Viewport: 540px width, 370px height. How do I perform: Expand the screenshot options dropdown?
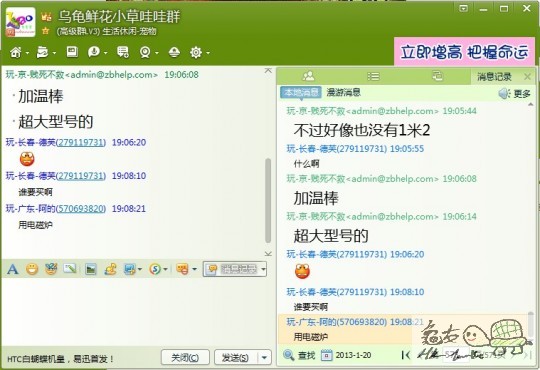click(x=139, y=269)
